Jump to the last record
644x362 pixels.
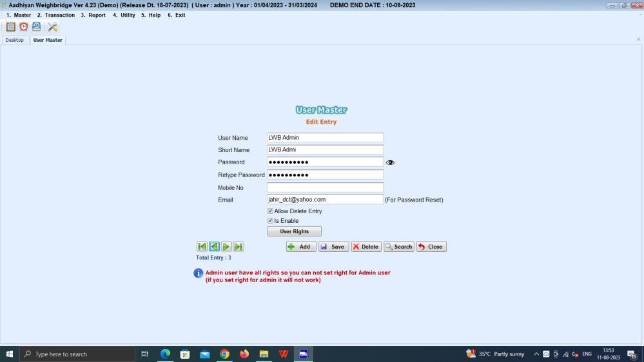[239, 247]
